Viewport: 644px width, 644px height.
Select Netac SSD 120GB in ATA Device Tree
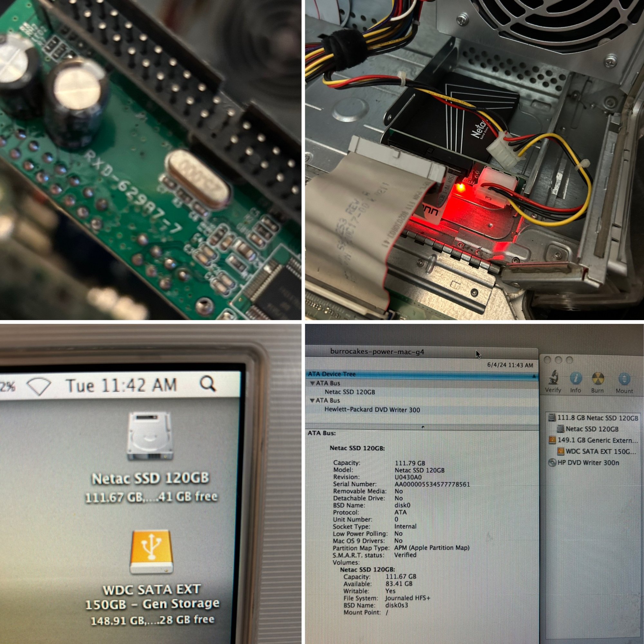coord(350,392)
